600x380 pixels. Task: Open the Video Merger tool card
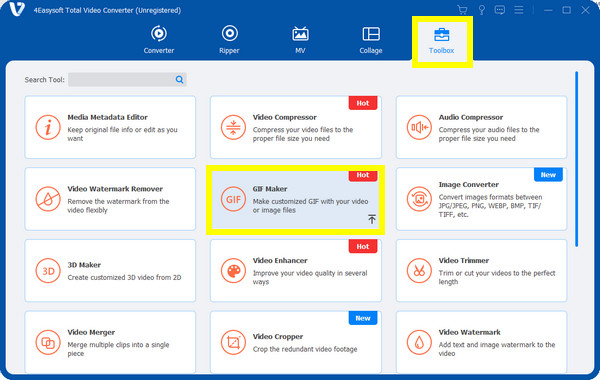110,342
